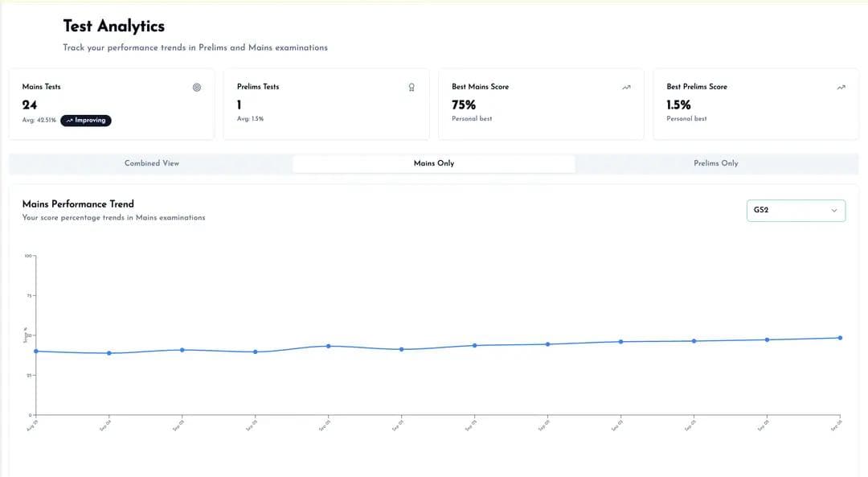Click the chevron in the GS2 selector

(x=835, y=210)
